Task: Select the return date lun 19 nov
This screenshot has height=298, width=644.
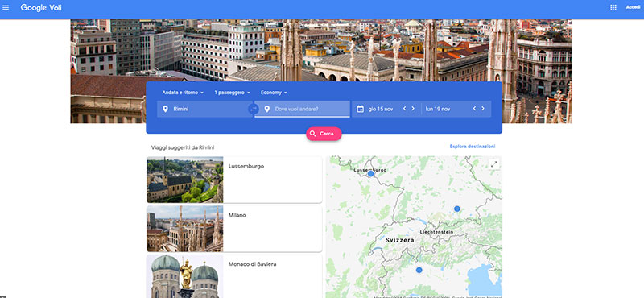Action: click(x=438, y=109)
